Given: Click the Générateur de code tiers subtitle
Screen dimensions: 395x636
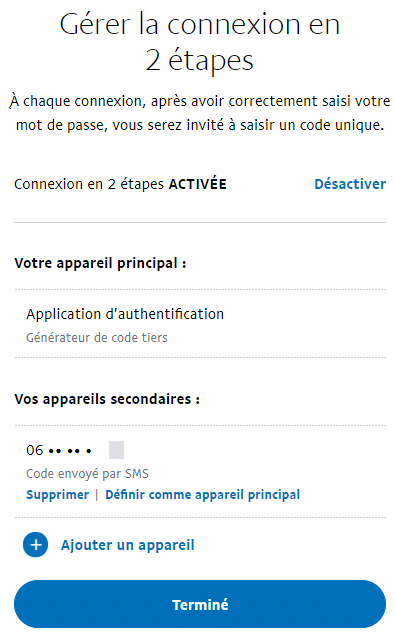Looking at the screenshot, I should (97, 337).
